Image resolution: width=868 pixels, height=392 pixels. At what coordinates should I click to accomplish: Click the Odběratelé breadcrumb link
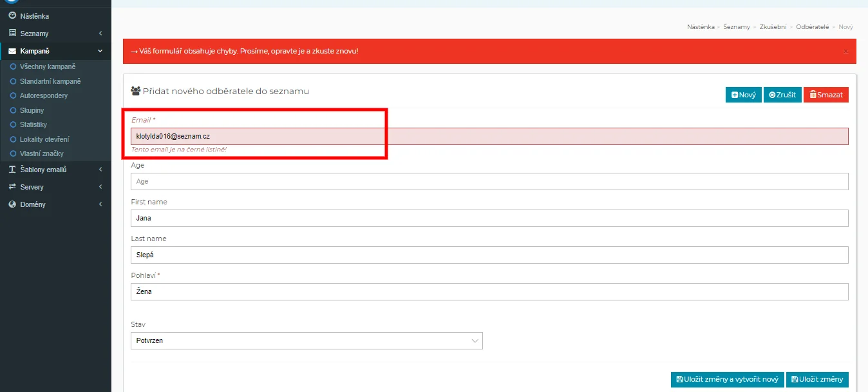click(812, 27)
